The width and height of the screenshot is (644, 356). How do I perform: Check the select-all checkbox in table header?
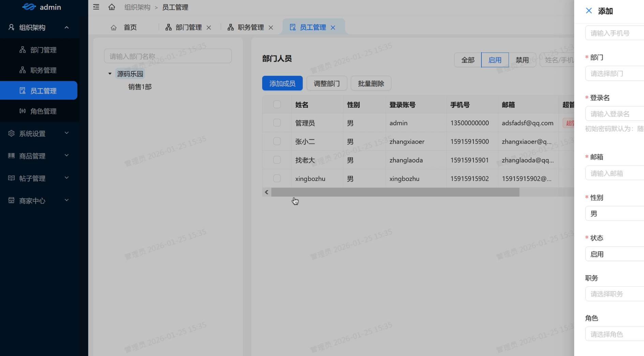coord(277,104)
